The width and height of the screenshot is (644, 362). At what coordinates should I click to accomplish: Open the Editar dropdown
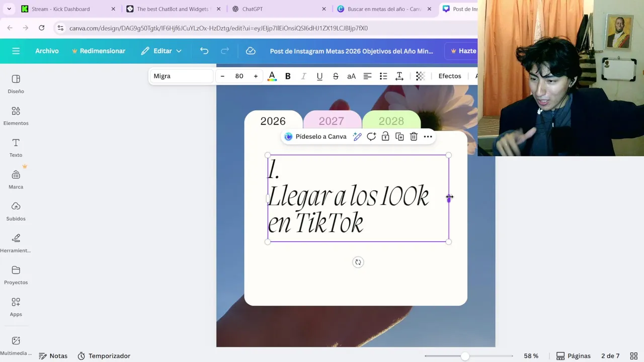[x=161, y=51]
